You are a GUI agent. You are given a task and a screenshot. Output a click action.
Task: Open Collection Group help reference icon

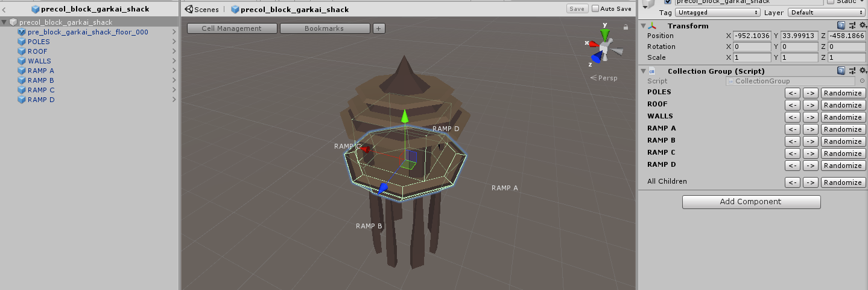pyautogui.click(x=841, y=71)
